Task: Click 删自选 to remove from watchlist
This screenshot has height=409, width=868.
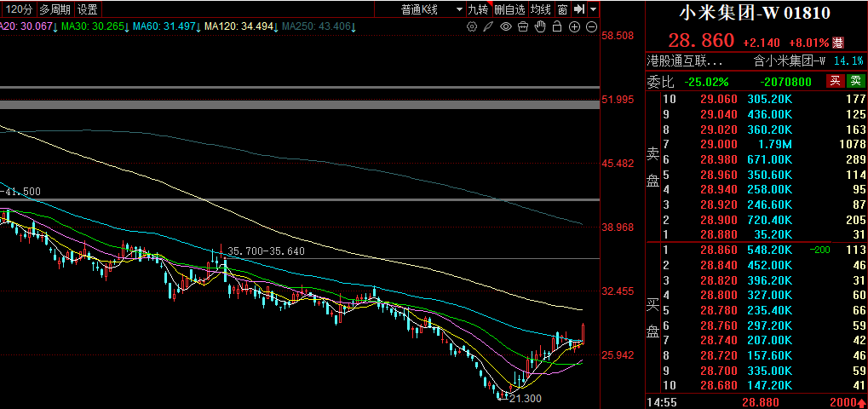Action: [x=509, y=9]
